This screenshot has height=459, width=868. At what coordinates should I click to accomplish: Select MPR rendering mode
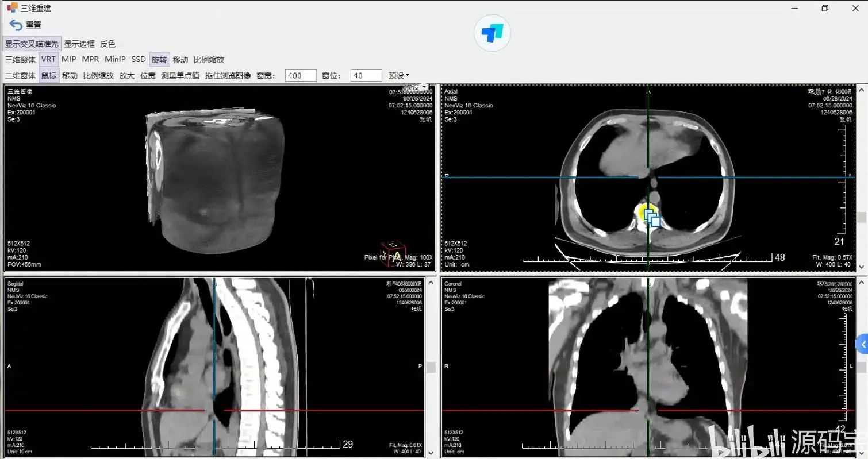pos(90,59)
